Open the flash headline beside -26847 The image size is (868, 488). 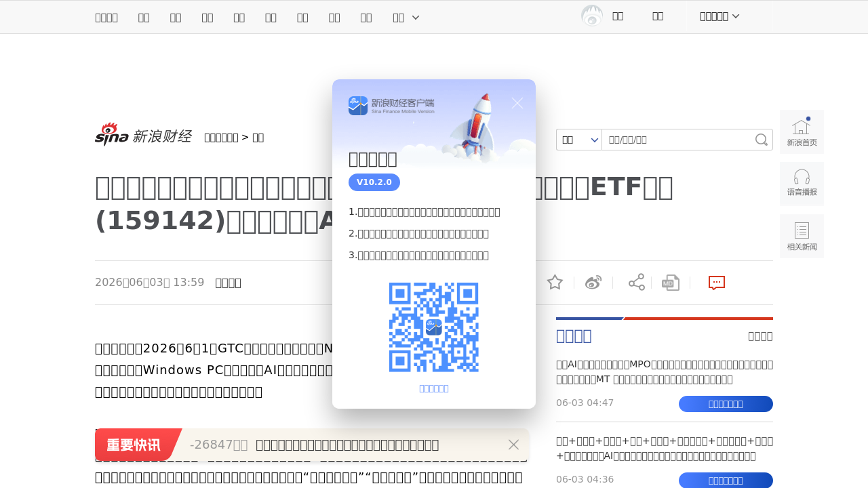(347, 445)
